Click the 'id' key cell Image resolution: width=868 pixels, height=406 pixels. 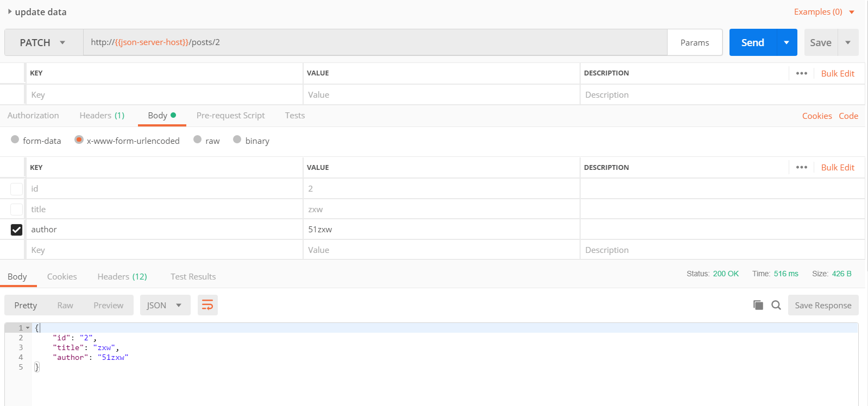point(164,189)
